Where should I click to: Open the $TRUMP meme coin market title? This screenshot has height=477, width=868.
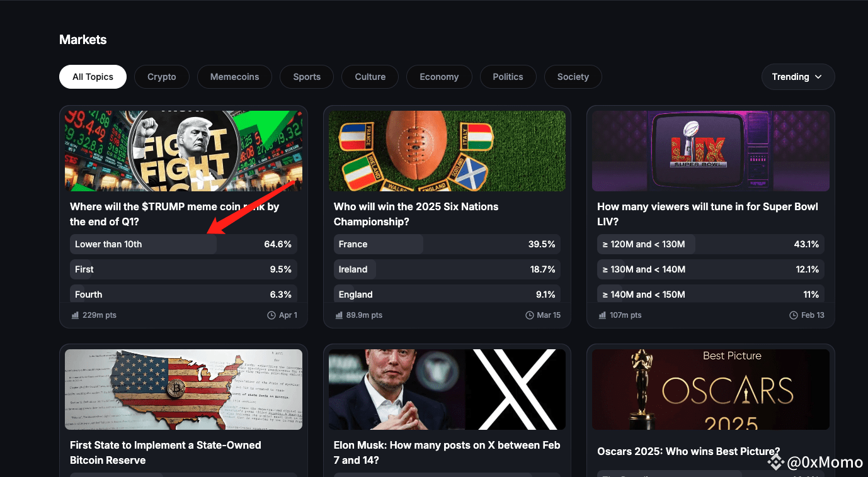click(x=174, y=214)
